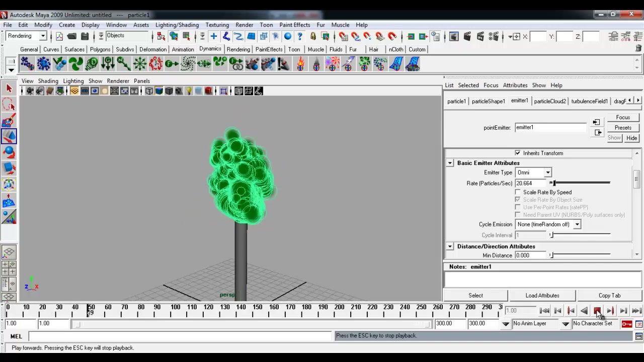Click output connection arrow button beside emitter1
The width and height of the screenshot is (644, 362).
598,133
